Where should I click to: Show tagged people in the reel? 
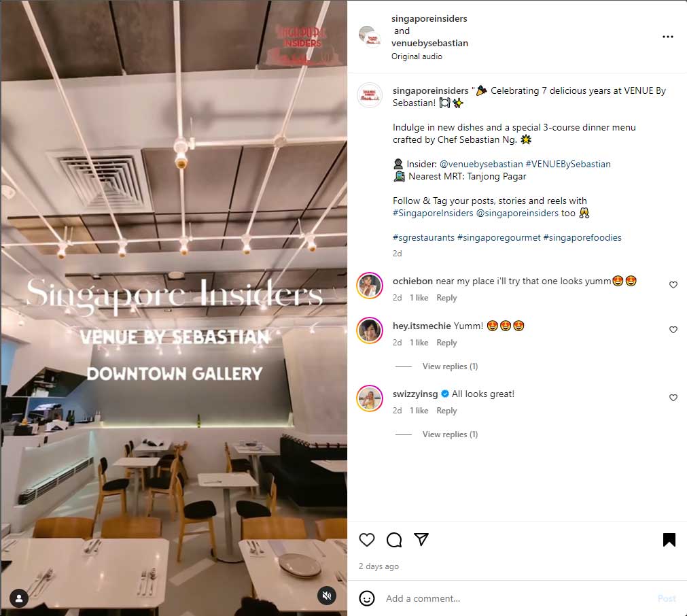[x=19, y=598]
